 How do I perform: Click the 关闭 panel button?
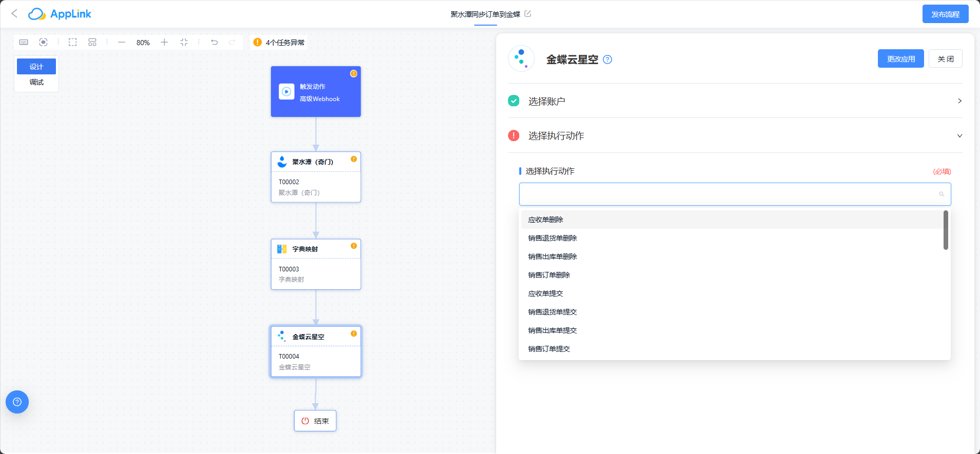(946, 59)
